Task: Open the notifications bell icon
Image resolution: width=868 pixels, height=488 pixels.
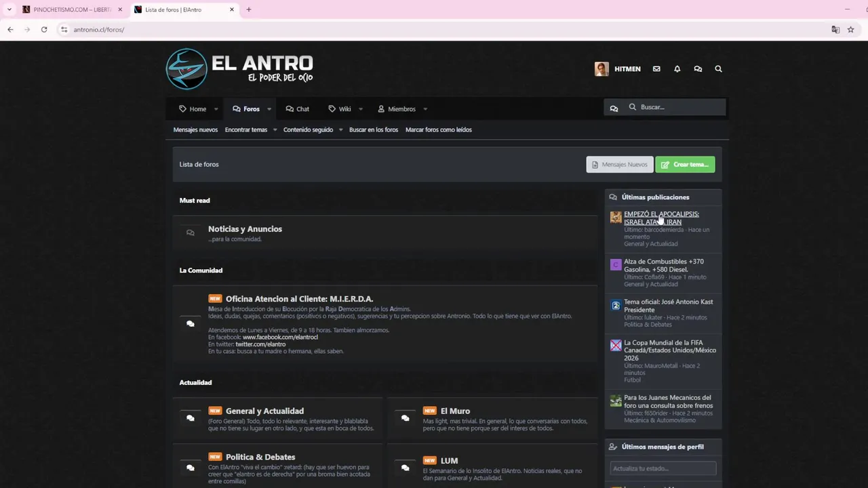Action: tap(677, 69)
